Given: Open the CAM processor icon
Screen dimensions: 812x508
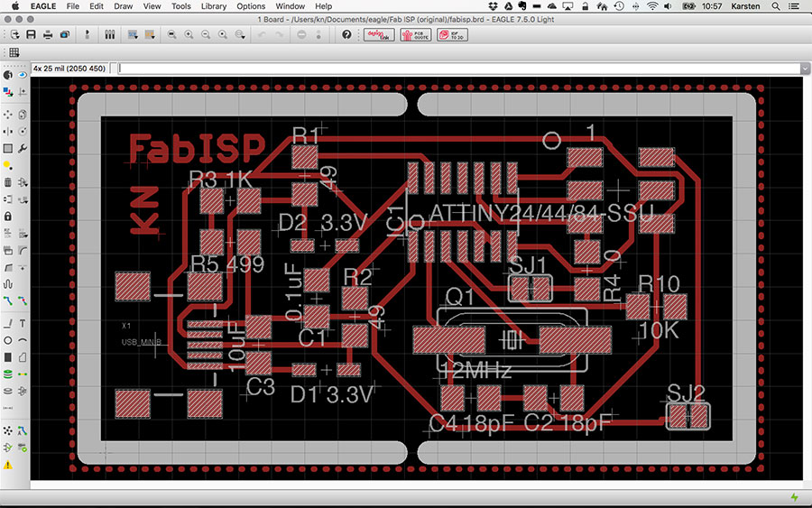Looking at the screenshot, I should [x=65, y=34].
